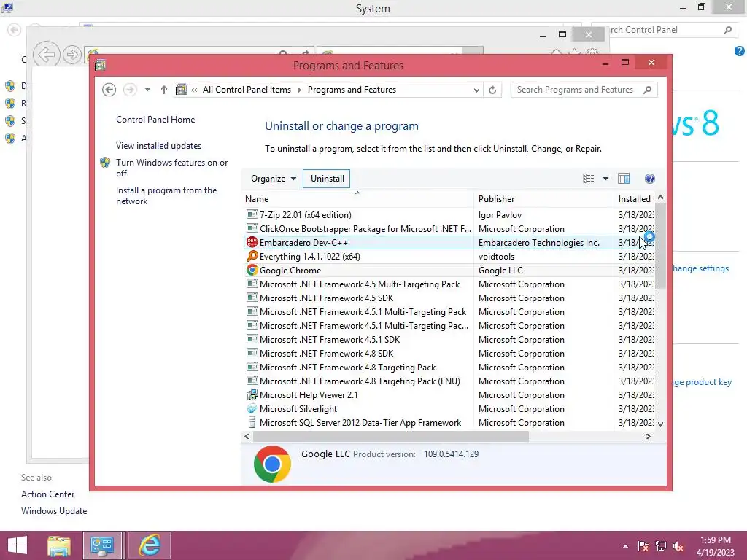Click the back arrow in Programs and Features
This screenshot has width=747, height=560.
[x=109, y=90]
